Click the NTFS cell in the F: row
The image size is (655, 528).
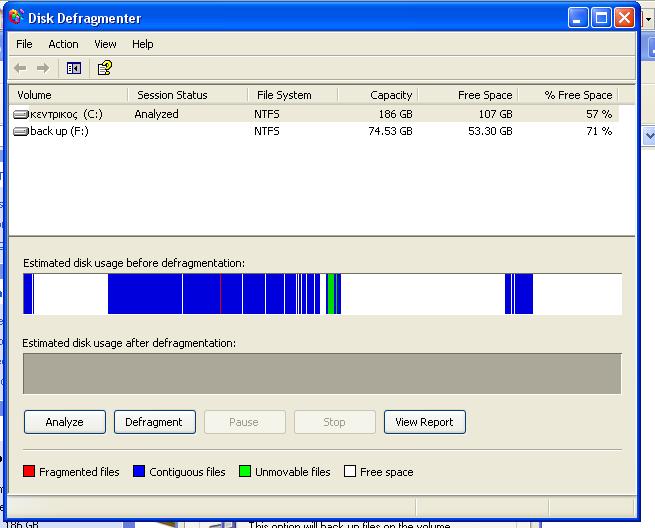click(267, 131)
